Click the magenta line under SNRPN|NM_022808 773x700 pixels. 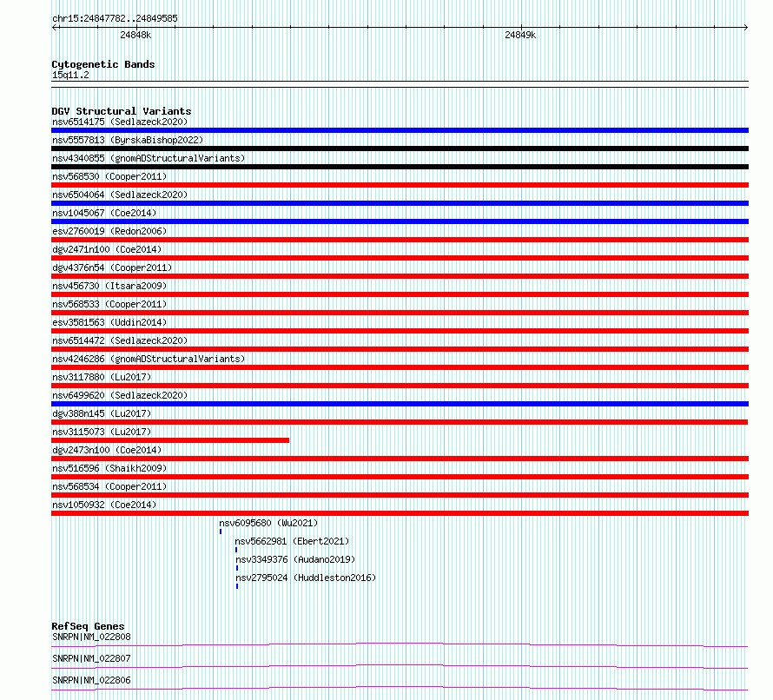pos(400,644)
